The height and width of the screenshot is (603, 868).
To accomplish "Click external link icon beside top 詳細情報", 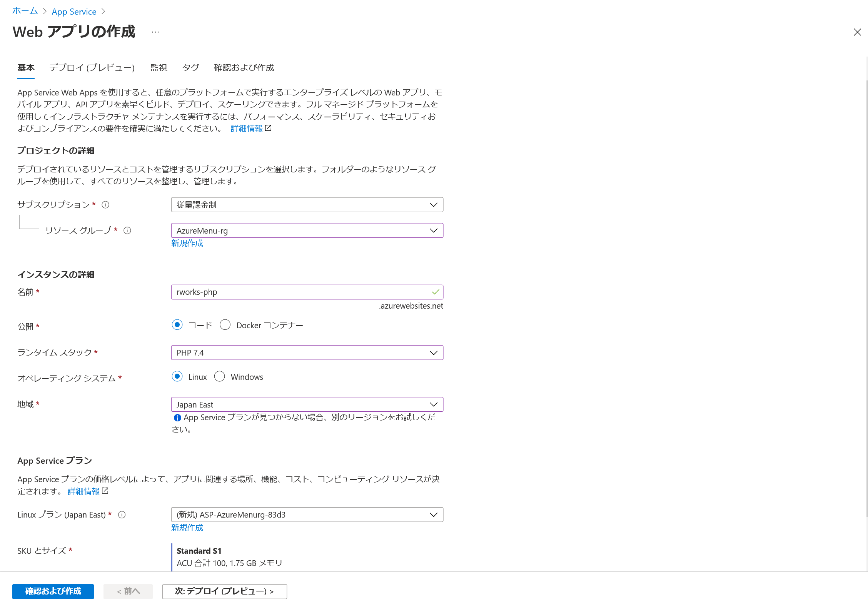I will click(269, 128).
